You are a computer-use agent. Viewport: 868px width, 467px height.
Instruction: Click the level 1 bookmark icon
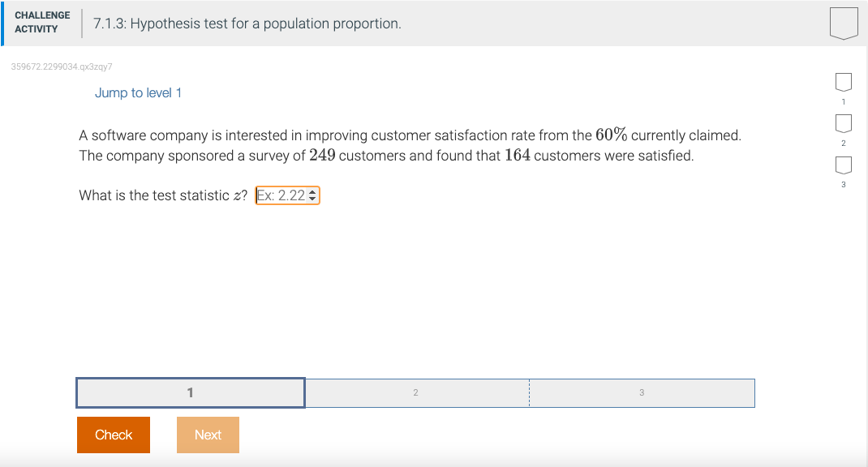(x=843, y=80)
